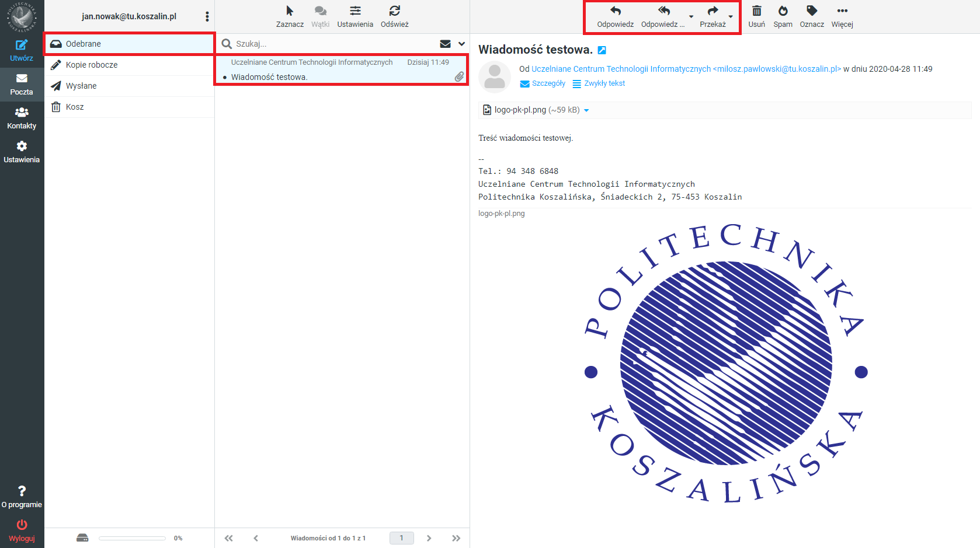Click Przekaż forward button
The height and width of the screenshot is (548, 980).
tap(713, 16)
